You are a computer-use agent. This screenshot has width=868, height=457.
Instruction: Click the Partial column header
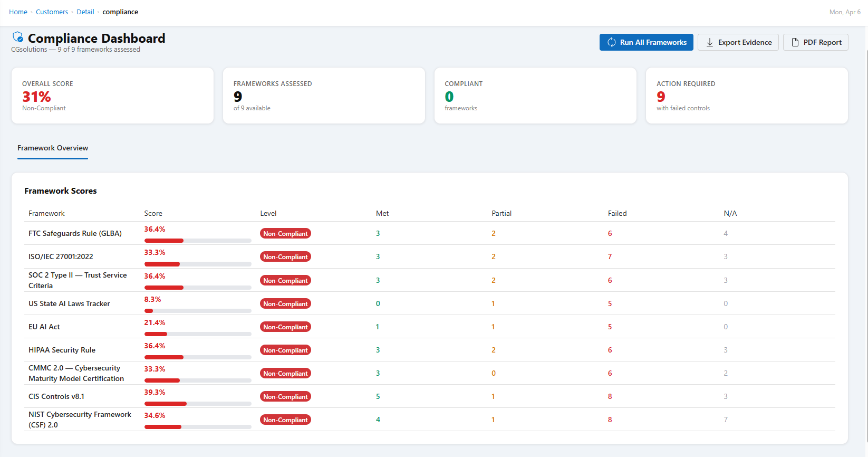501,213
